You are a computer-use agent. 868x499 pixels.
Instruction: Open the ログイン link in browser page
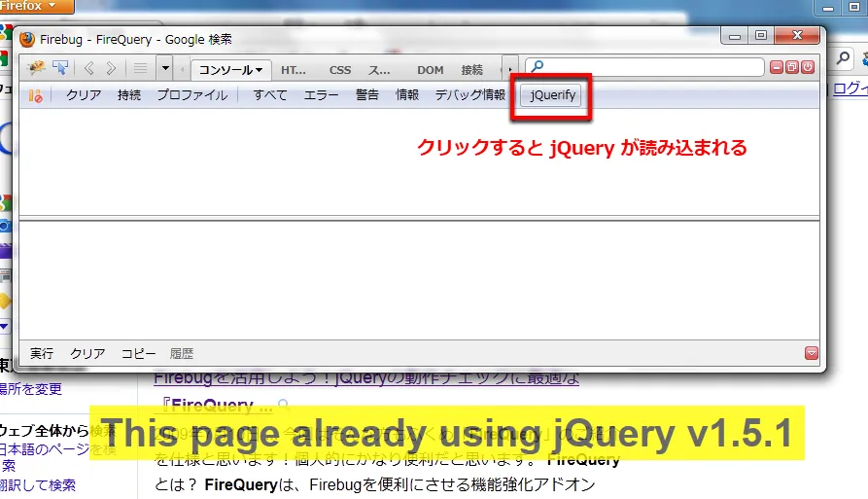(x=850, y=89)
